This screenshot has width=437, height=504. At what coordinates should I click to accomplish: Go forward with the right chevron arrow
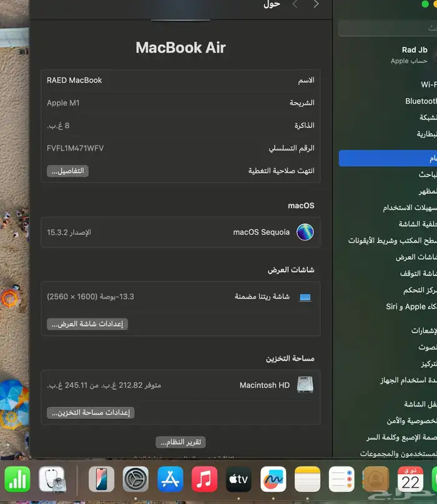coord(316,4)
